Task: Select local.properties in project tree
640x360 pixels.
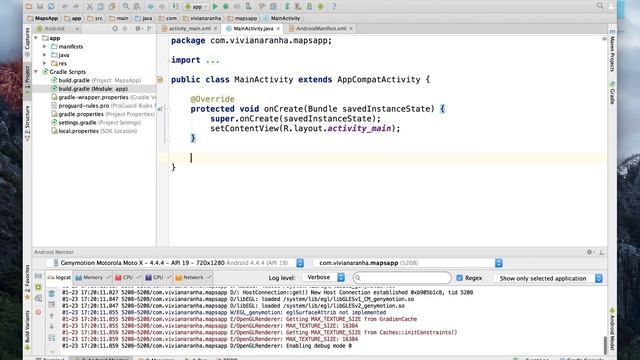Action: pyautogui.click(x=94, y=131)
